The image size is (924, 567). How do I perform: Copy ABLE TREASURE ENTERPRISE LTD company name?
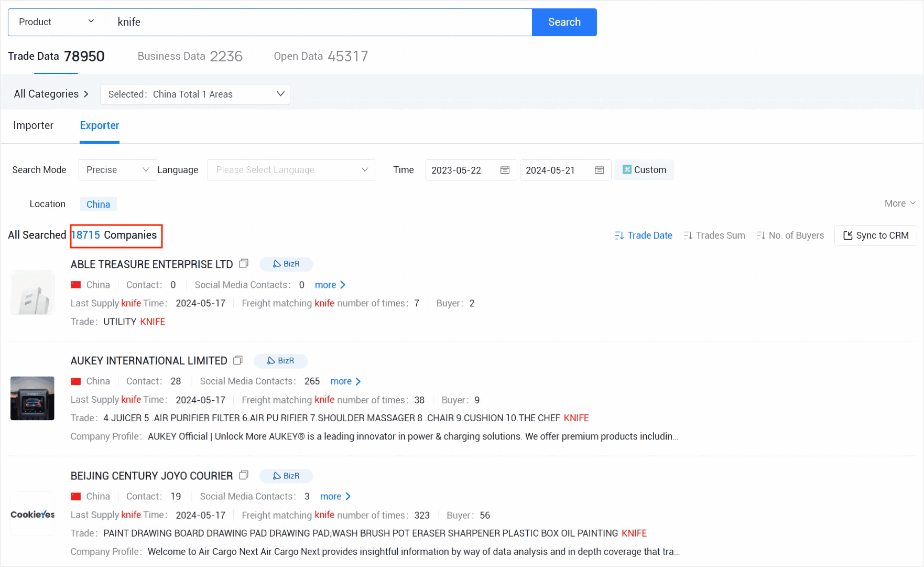pos(244,263)
